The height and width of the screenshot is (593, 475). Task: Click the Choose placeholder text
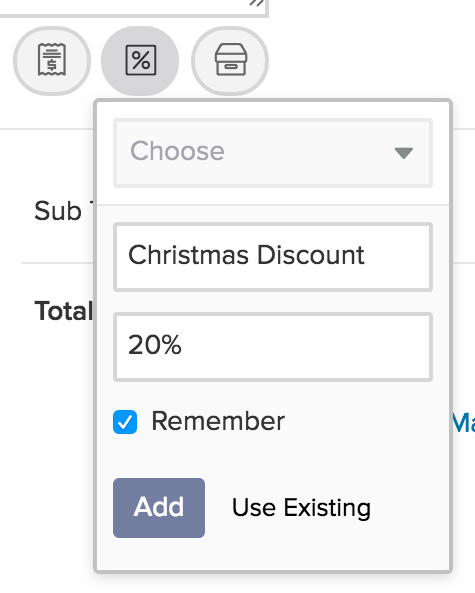(x=177, y=151)
